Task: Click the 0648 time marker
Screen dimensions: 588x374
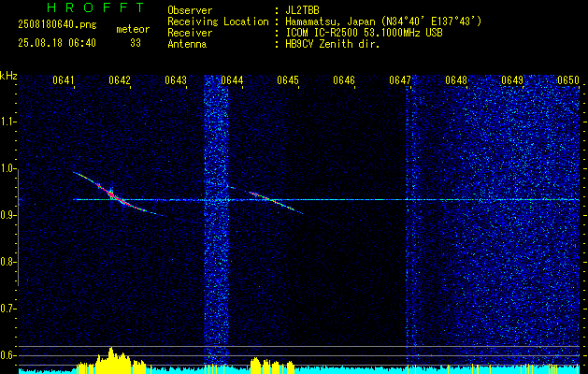Action: pos(456,79)
